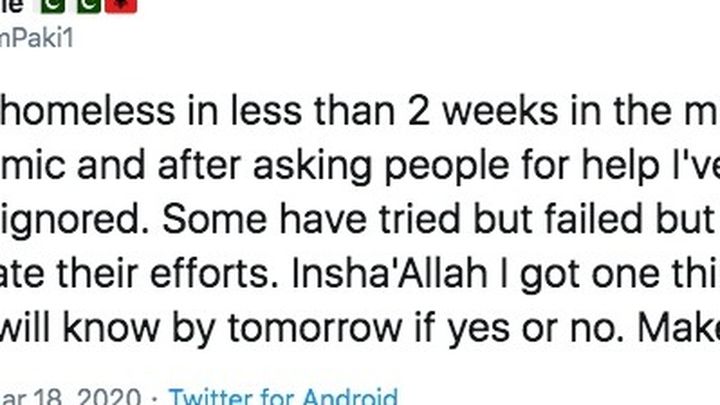The image size is (720, 405).
Task: Click the word efforts in the tweet
Action: click(214, 274)
